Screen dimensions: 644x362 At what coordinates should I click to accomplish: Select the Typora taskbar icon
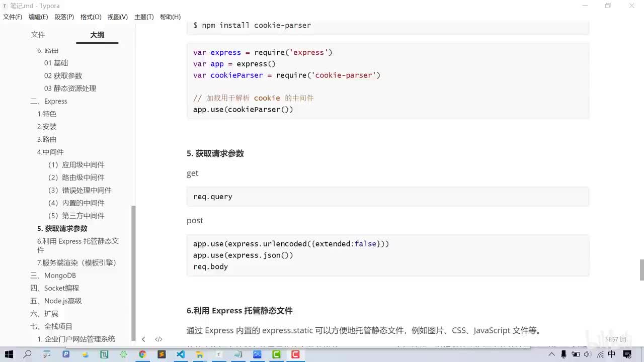[x=219, y=354]
